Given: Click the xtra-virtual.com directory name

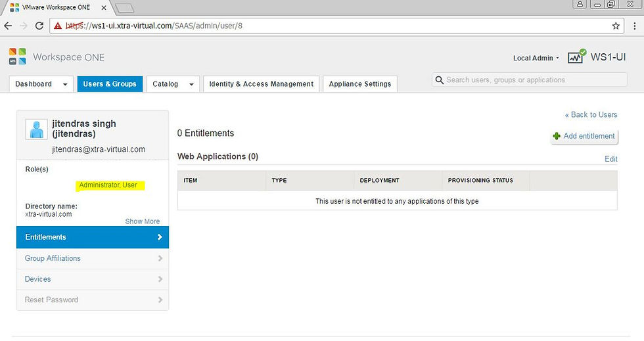Looking at the screenshot, I should point(49,214).
